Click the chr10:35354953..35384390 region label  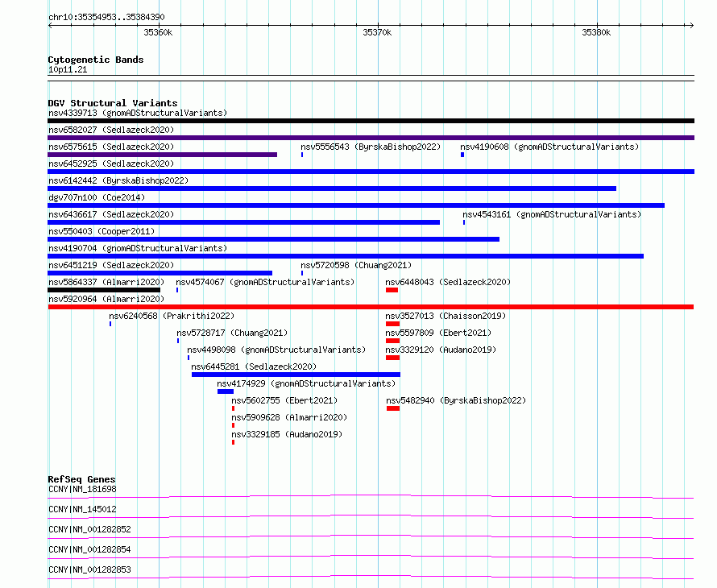[106, 17]
